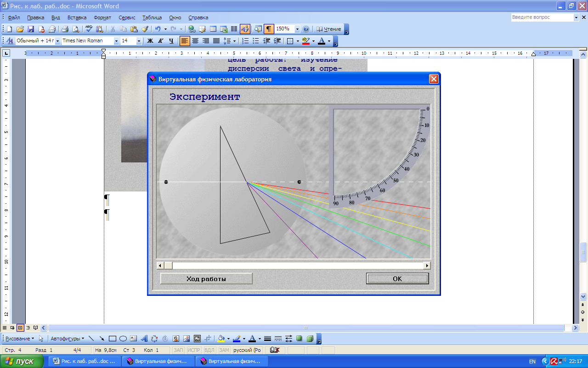Click the Format Painter brush icon

(x=144, y=29)
